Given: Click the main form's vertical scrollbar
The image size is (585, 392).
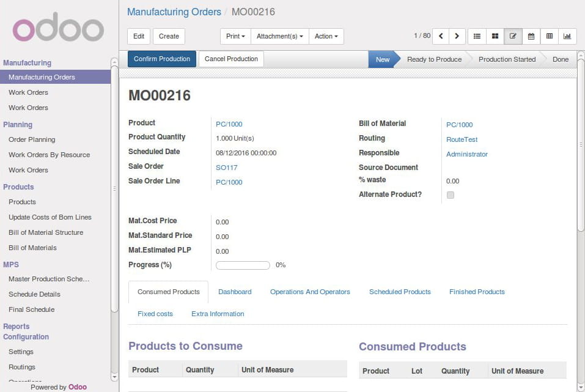Looking at the screenshot, I should 581,145.
